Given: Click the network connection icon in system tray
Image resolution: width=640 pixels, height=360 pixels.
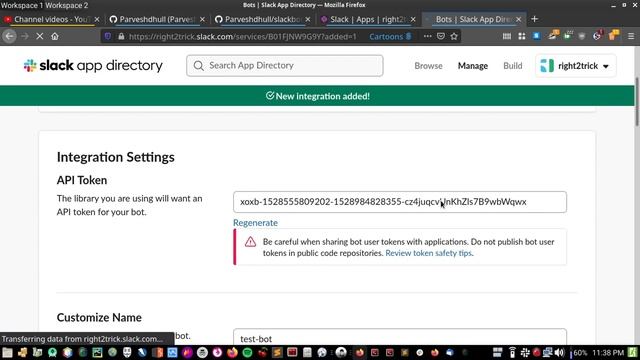Looking at the screenshot, I should click(x=547, y=353).
